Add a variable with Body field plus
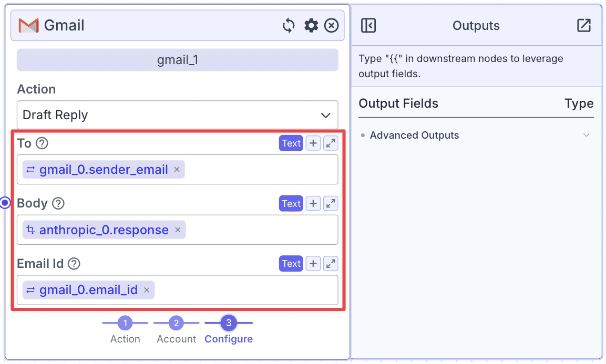606x364 pixels. pyautogui.click(x=313, y=203)
